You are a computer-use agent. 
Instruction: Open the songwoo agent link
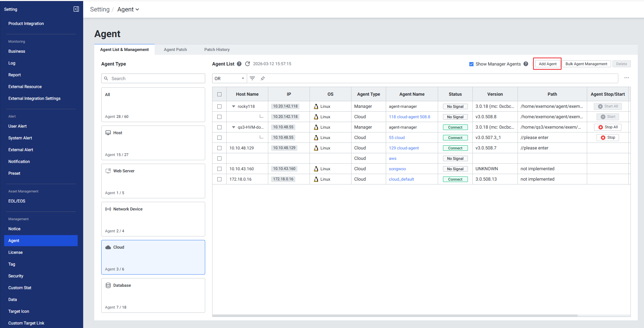[x=397, y=169]
